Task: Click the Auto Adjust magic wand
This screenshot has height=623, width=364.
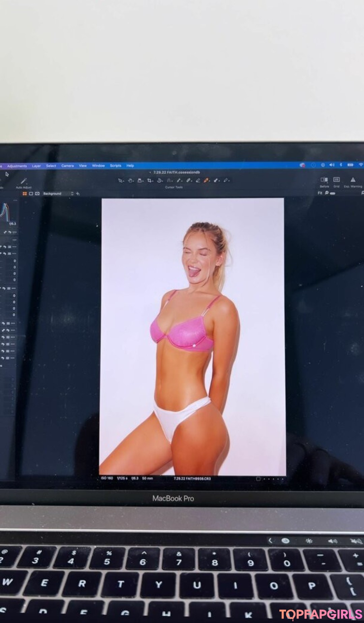Action: point(24,181)
